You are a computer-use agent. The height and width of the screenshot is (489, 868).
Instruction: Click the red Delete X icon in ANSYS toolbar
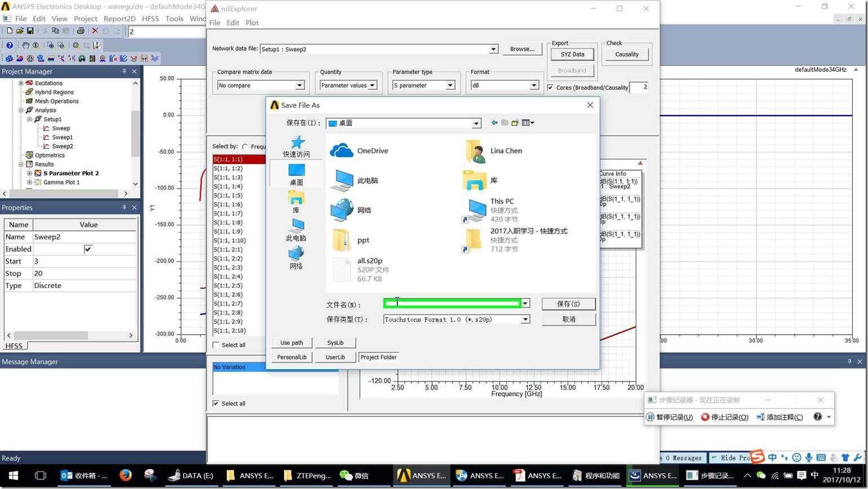point(95,31)
